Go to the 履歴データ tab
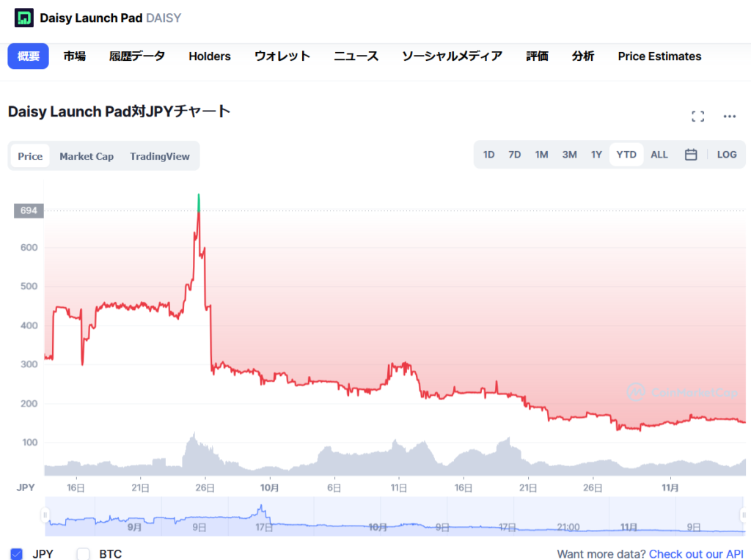751x560 pixels. (x=137, y=56)
